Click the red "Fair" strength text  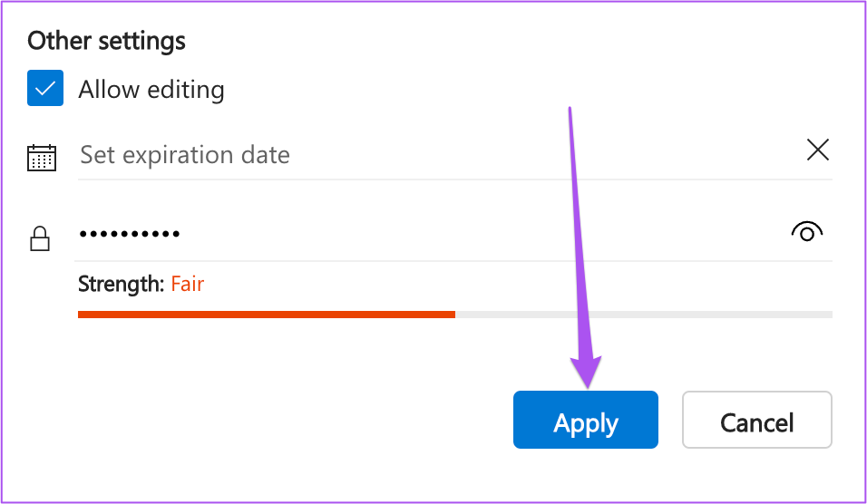point(188,284)
